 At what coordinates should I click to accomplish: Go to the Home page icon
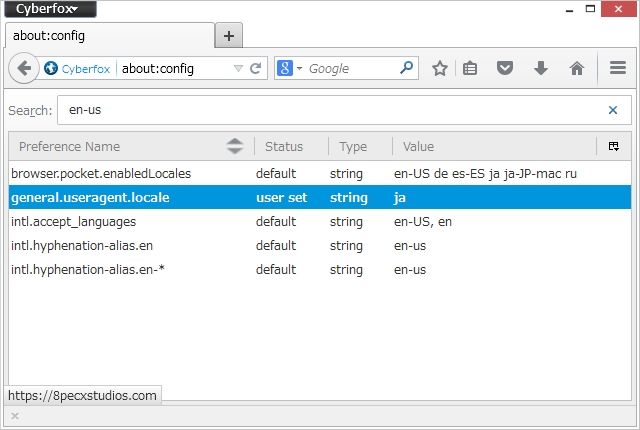(577, 68)
